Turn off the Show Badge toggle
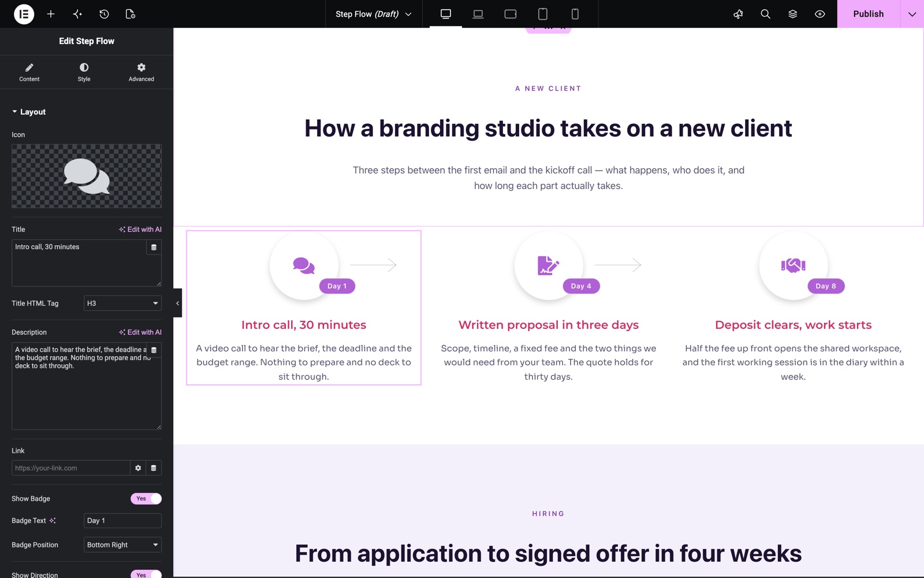 click(146, 499)
